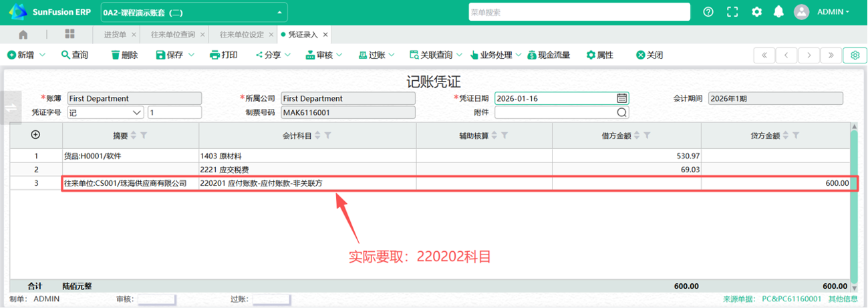Open the grid apps menu icon
The image size is (868, 308).
click(69, 34)
